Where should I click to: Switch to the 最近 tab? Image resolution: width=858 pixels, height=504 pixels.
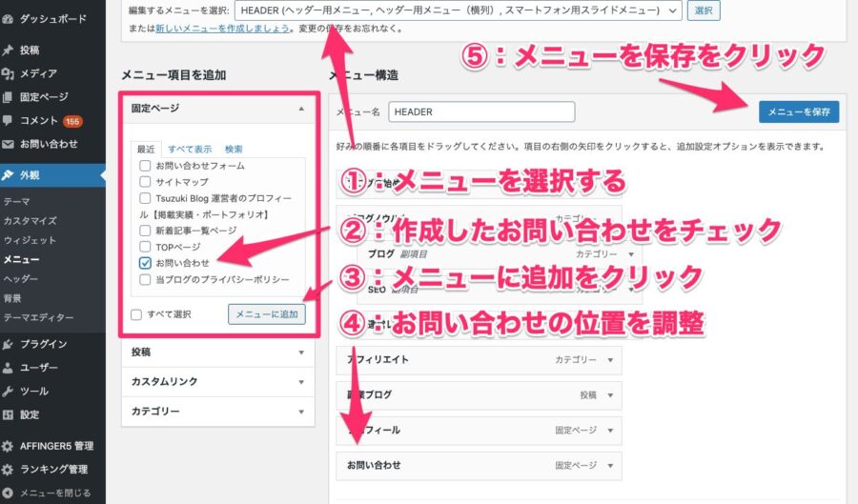pyautogui.click(x=146, y=150)
